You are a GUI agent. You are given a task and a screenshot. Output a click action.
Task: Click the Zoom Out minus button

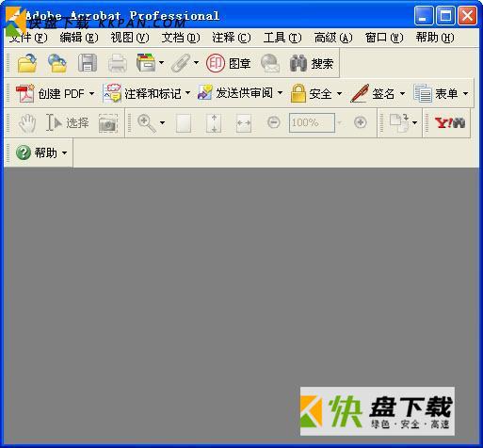click(274, 122)
